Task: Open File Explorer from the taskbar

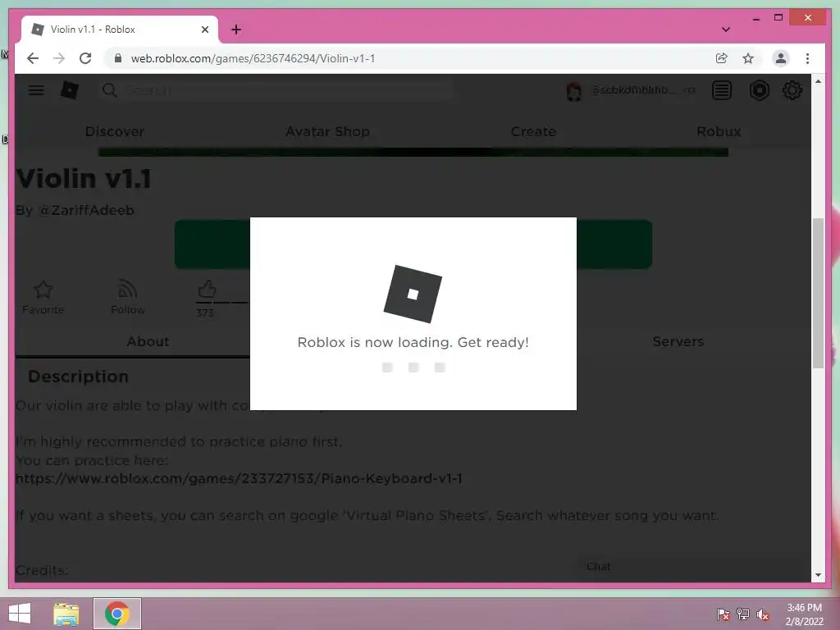Action: coord(66,614)
